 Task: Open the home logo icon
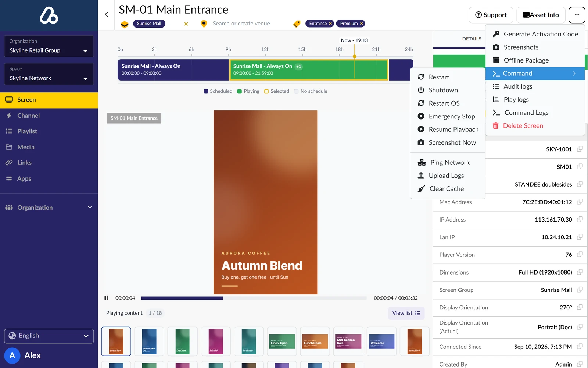49,15
